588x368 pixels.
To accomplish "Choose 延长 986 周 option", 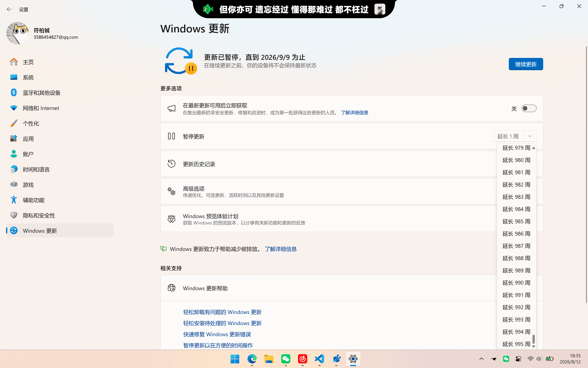I will pos(516,234).
